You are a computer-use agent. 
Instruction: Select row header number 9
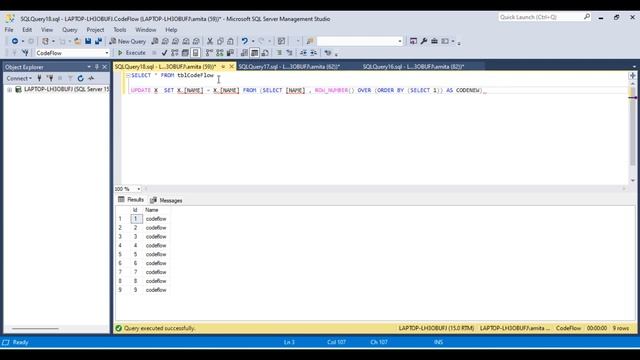120,290
